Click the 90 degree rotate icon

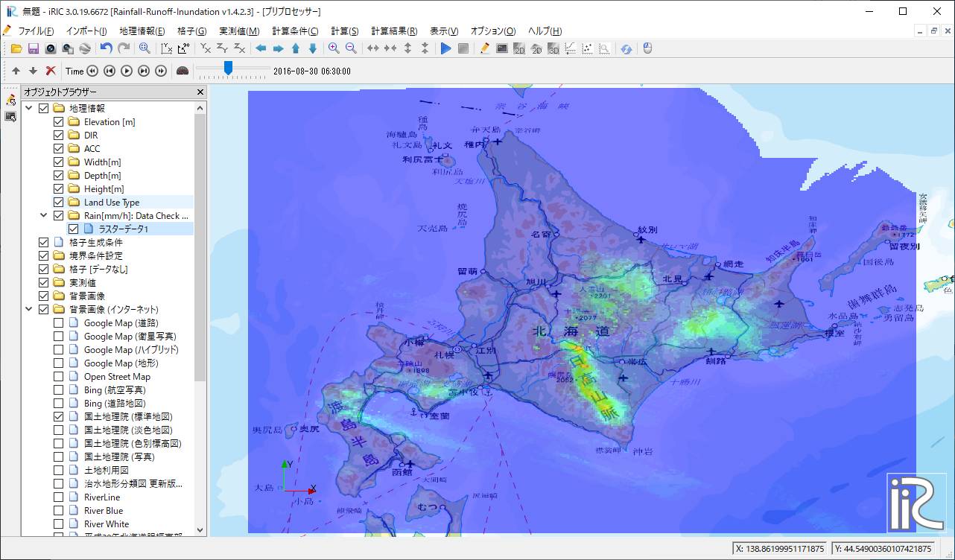click(183, 48)
